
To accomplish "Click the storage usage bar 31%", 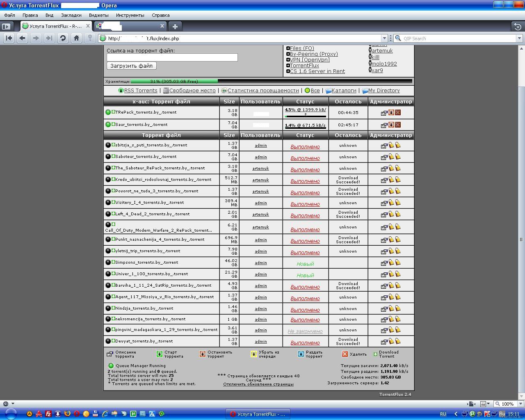I will pyautogui.click(x=271, y=81).
